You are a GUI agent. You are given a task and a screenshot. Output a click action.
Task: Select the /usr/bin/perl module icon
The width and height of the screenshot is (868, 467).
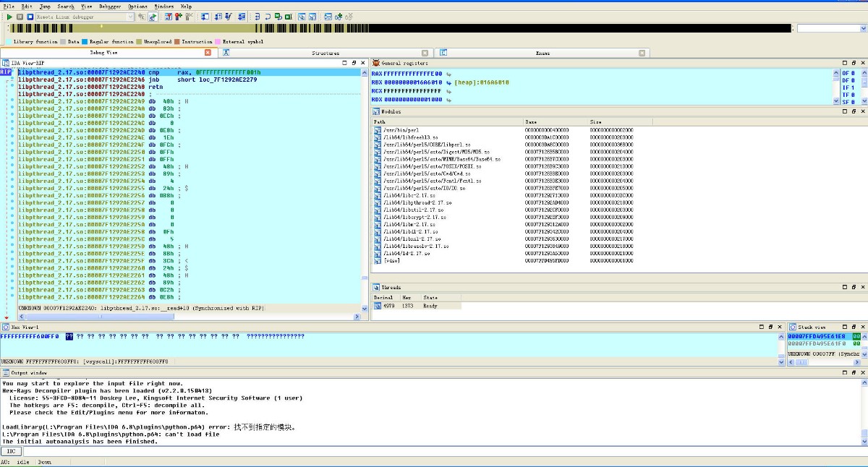tap(377, 130)
